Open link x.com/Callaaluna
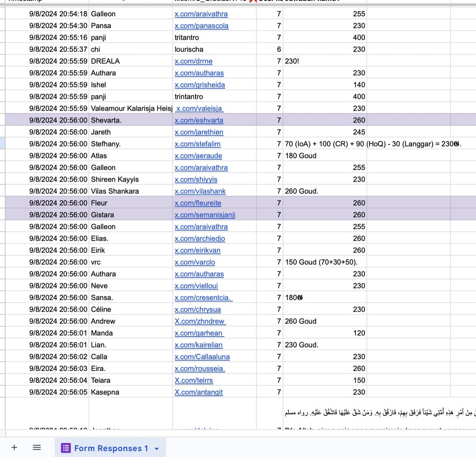This screenshot has width=476, height=457. [x=202, y=357]
